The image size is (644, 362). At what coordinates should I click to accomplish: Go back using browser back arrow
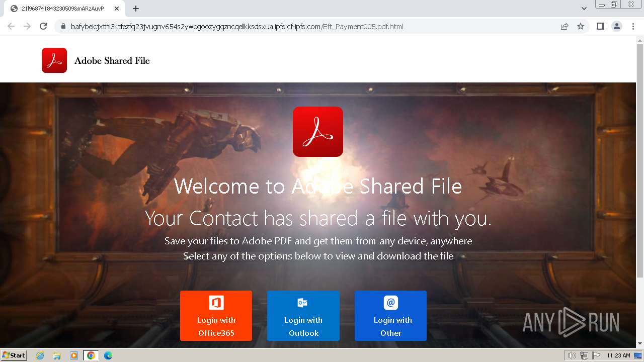tap(11, 26)
